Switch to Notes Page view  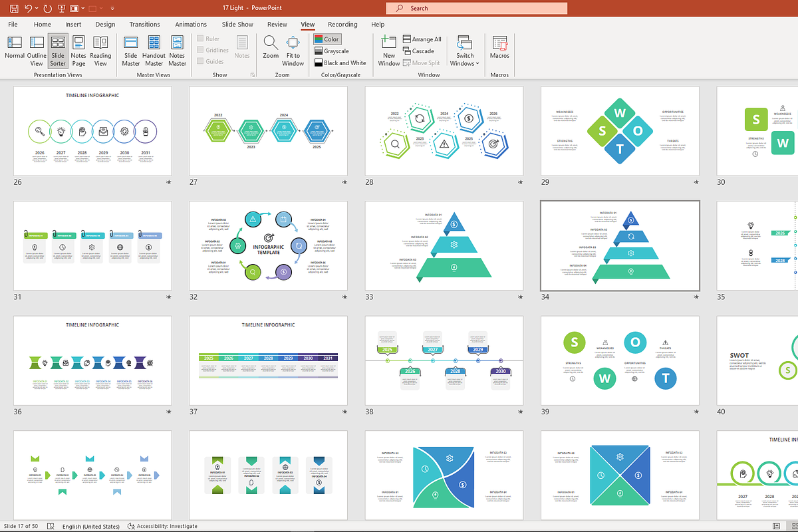[78, 51]
